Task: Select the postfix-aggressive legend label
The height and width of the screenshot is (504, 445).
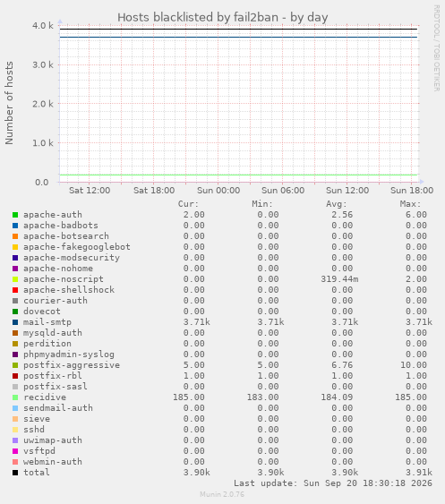Action: pos(72,365)
